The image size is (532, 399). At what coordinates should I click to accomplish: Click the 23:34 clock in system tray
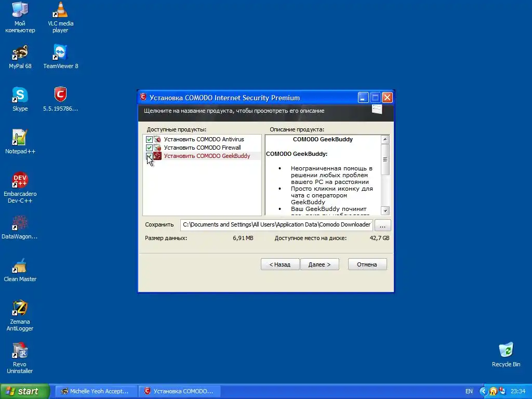point(518,391)
